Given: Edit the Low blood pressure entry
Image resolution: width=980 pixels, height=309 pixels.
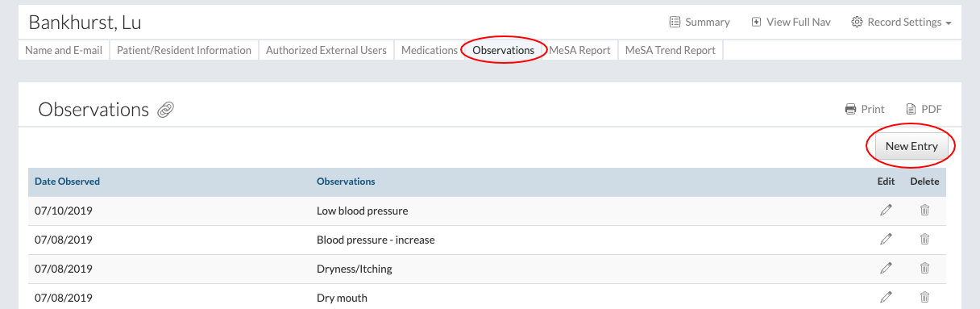Looking at the screenshot, I should [886, 211].
